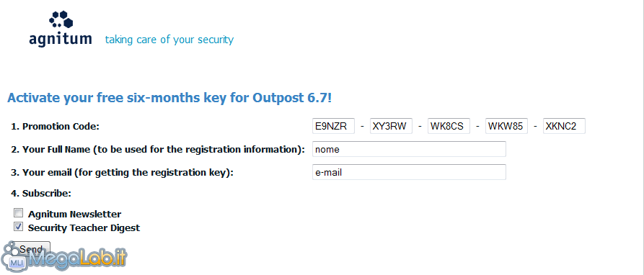Submit the form with Send button

tap(32, 249)
